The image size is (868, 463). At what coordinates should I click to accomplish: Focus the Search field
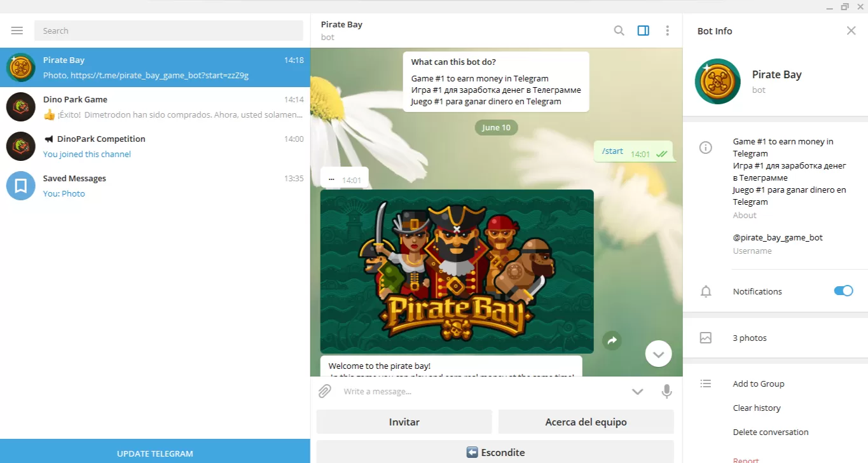pyautogui.click(x=169, y=31)
